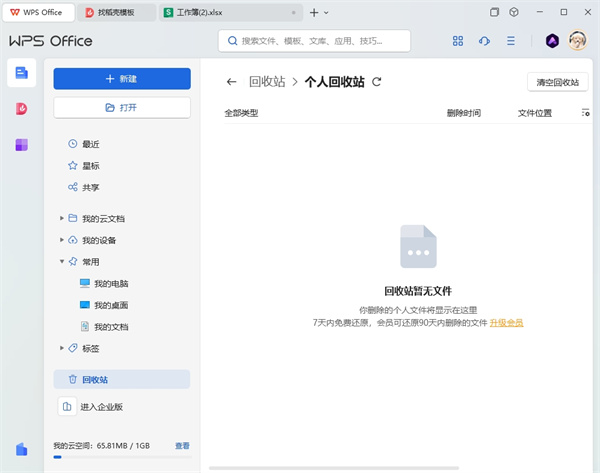The height and width of the screenshot is (473, 600).
Task: Close the 工作簿(2).xlsx tab dot
Action: click(x=293, y=13)
